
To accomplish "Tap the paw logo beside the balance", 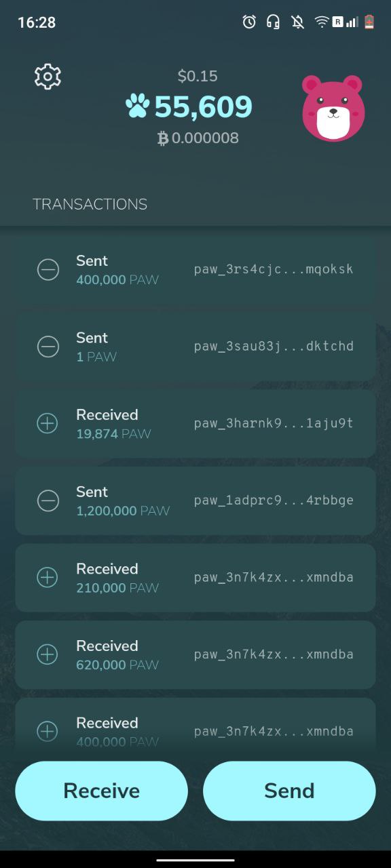I will pos(138,106).
